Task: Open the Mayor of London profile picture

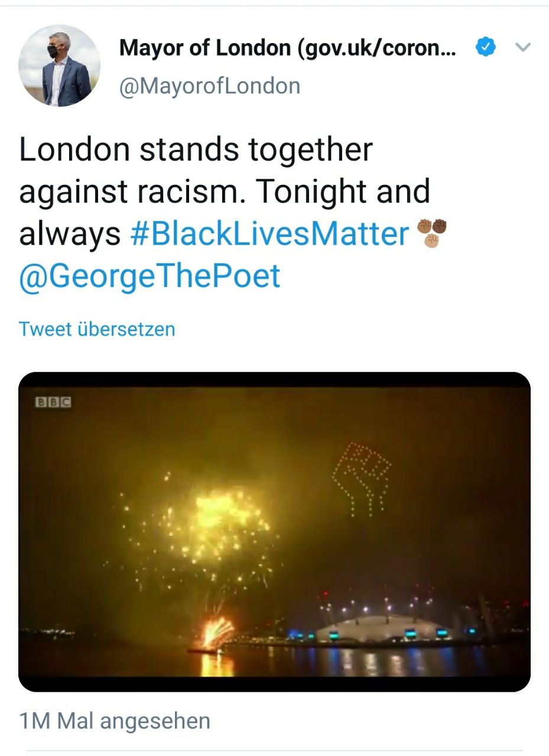Action: [x=59, y=65]
